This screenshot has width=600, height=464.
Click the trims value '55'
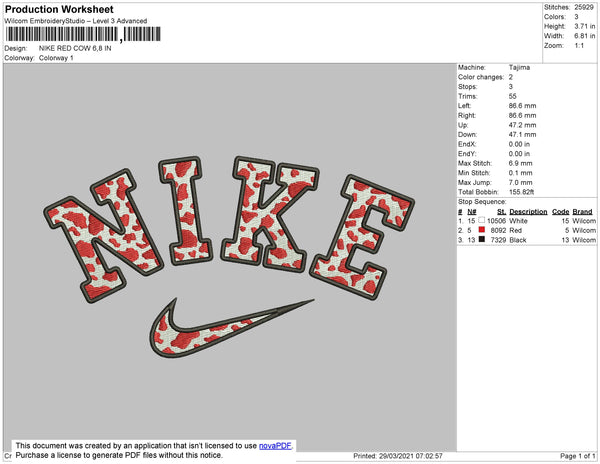512,96
